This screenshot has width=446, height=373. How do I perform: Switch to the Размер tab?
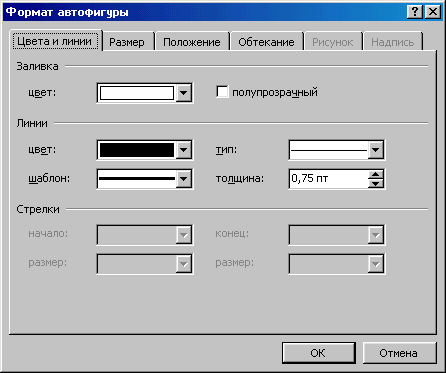pos(127,42)
